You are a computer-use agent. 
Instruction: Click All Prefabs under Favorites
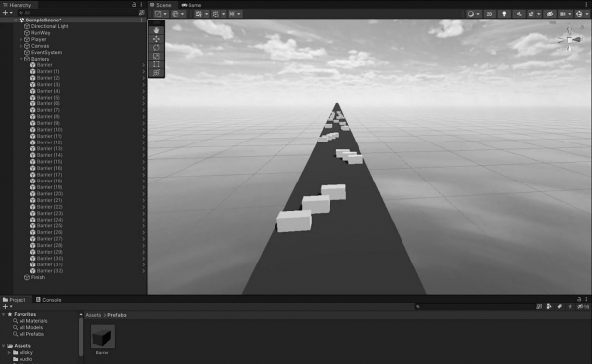31,334
